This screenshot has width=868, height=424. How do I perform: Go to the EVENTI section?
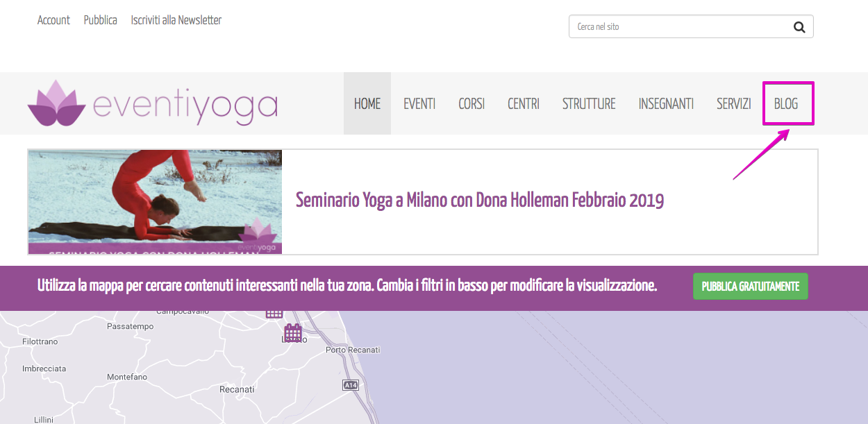coord(419,104)
